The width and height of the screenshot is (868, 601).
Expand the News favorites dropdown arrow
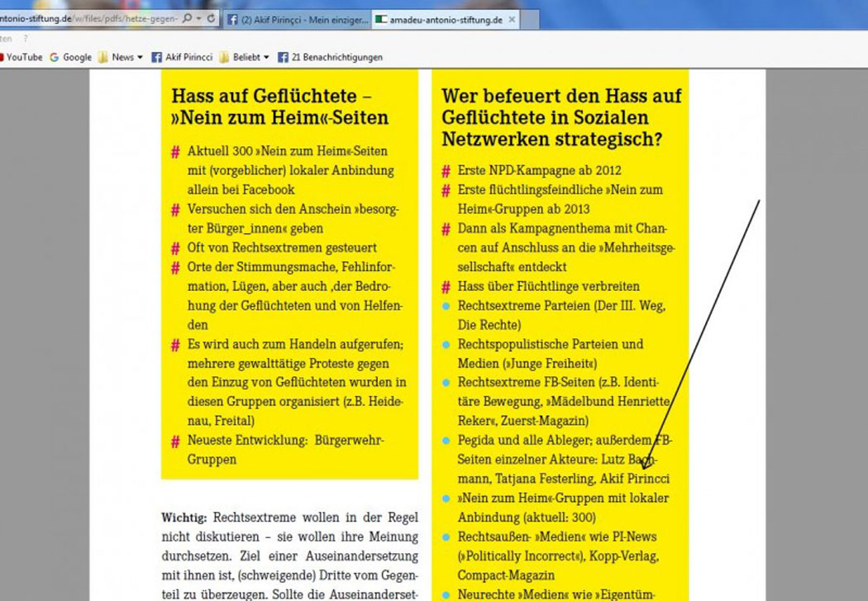click(x=140, y=57)
